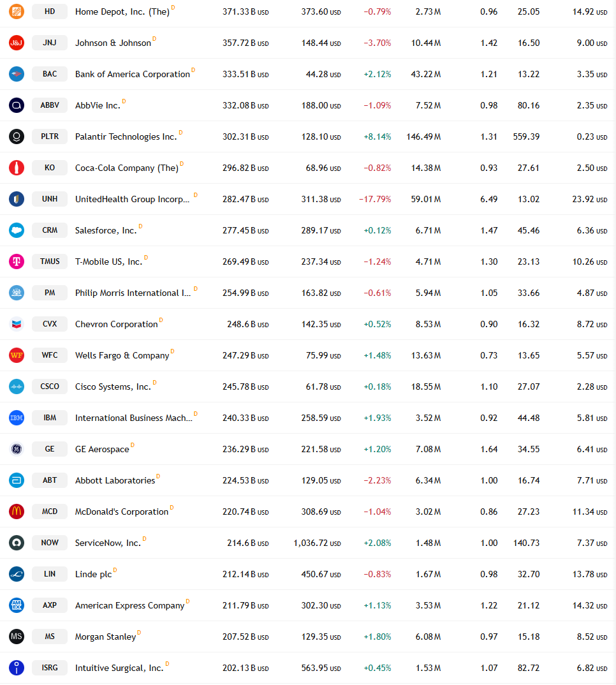Viewport: 616px width, 685px height.
Task: Open the ServiceNow, Inc. link
Action: tap(108, 543)
